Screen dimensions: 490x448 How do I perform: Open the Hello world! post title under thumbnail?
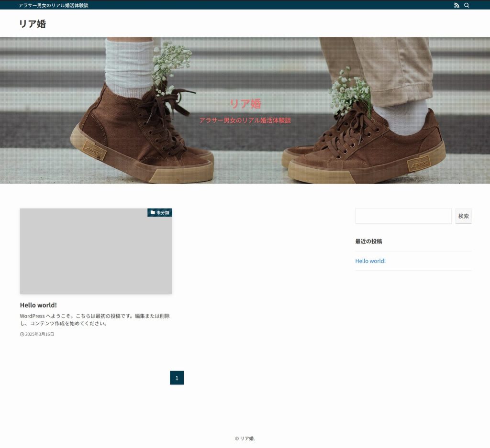(x=38, y=305)
